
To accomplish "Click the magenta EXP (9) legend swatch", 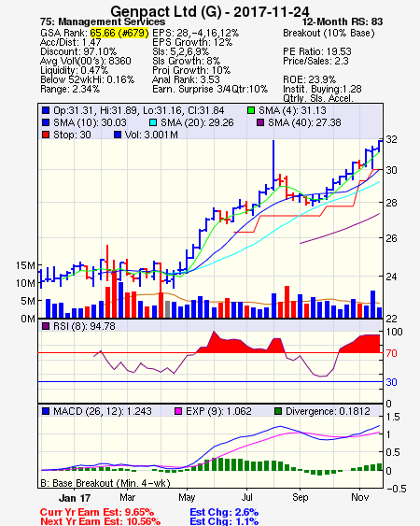I will click(178, 411).
